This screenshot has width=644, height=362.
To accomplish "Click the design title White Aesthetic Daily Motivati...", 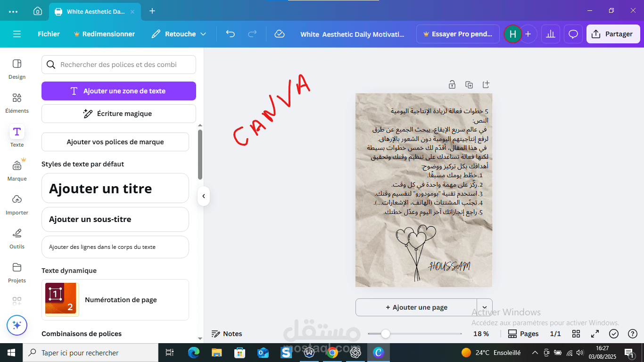I will click(x=352, y=34).
